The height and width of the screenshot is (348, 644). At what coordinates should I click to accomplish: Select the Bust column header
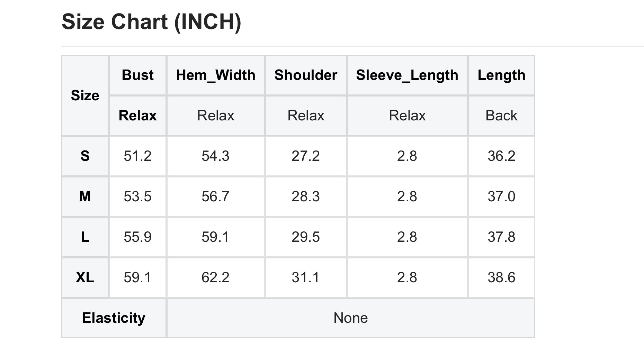[137, 75]
